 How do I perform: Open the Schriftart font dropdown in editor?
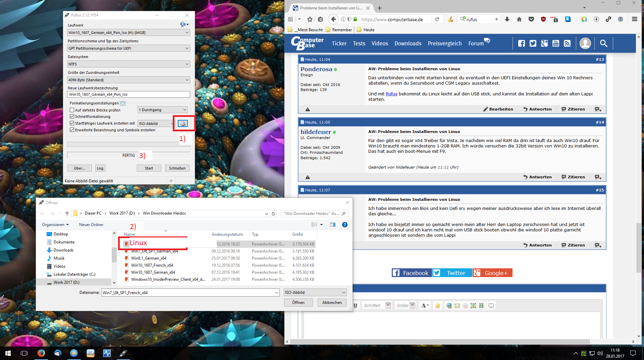(x=377, y=306)
